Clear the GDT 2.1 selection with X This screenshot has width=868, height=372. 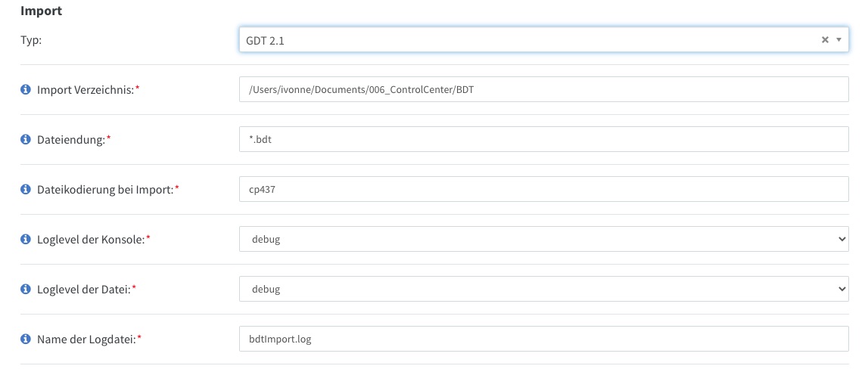tap(825, 40)
